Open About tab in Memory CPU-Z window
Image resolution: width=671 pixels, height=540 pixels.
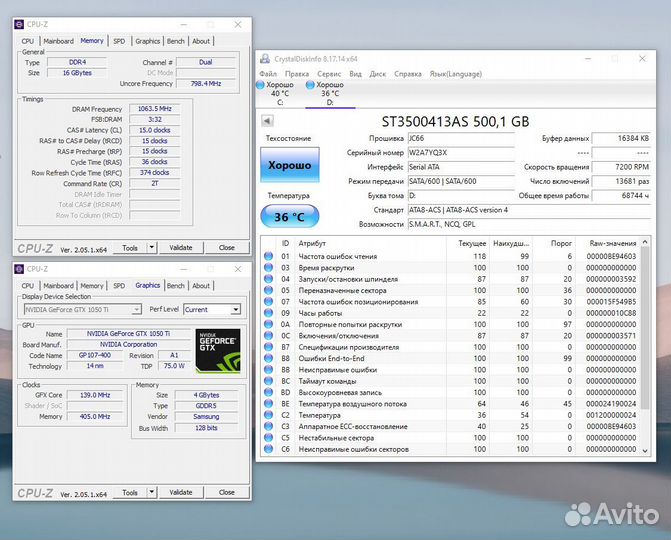pos(201,41)
